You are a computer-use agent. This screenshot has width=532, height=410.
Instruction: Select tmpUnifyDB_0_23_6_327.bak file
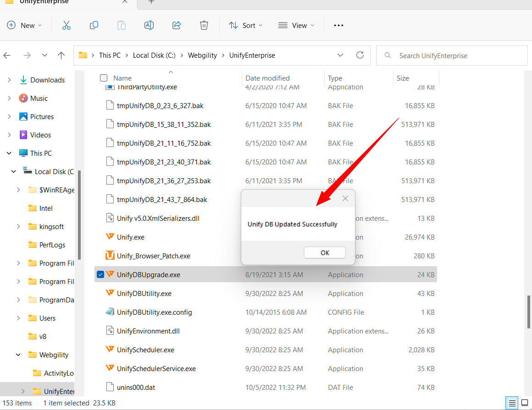point(160,106)
